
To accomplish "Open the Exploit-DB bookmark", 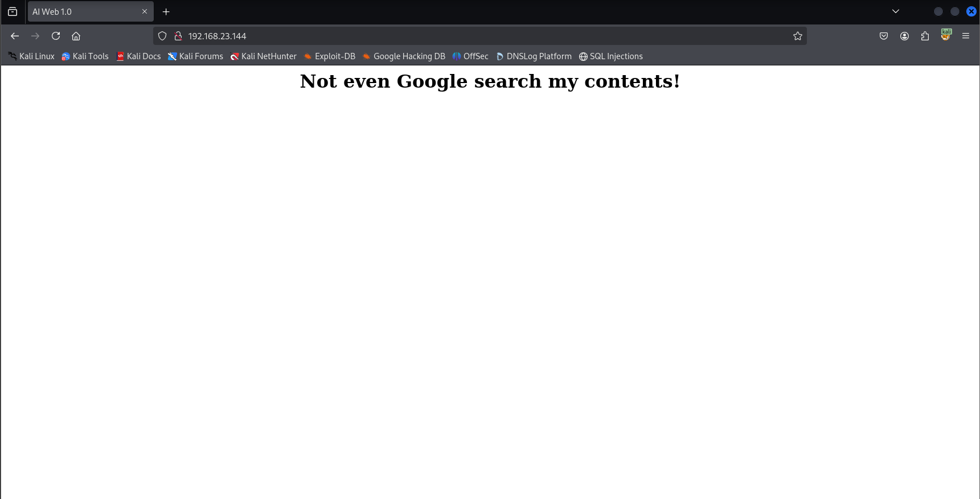I will (330, 56).
